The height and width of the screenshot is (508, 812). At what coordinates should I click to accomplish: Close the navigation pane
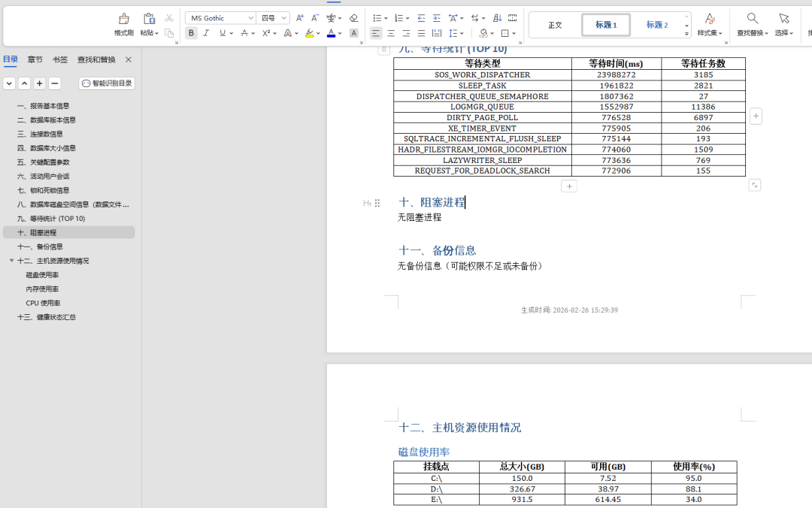coord(129,59)
